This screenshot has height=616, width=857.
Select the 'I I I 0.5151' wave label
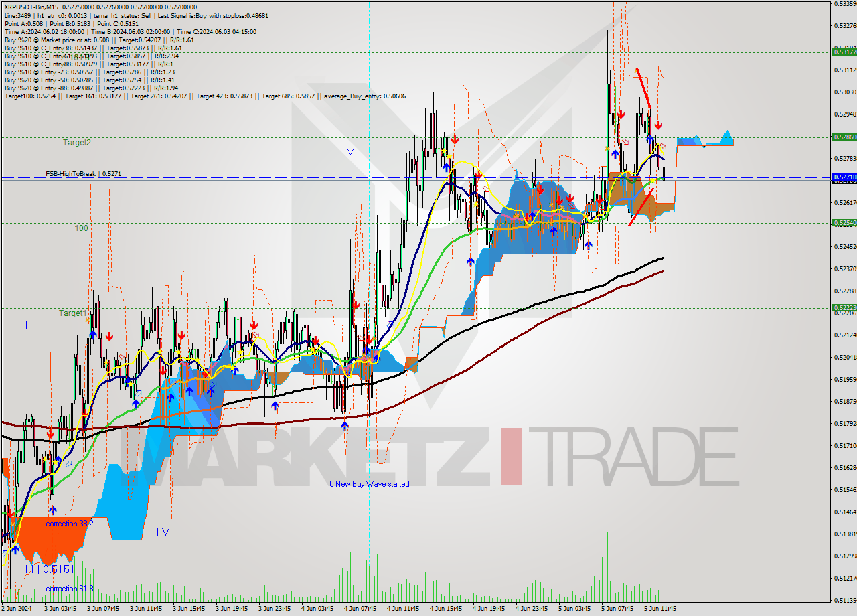coord(50,569)
